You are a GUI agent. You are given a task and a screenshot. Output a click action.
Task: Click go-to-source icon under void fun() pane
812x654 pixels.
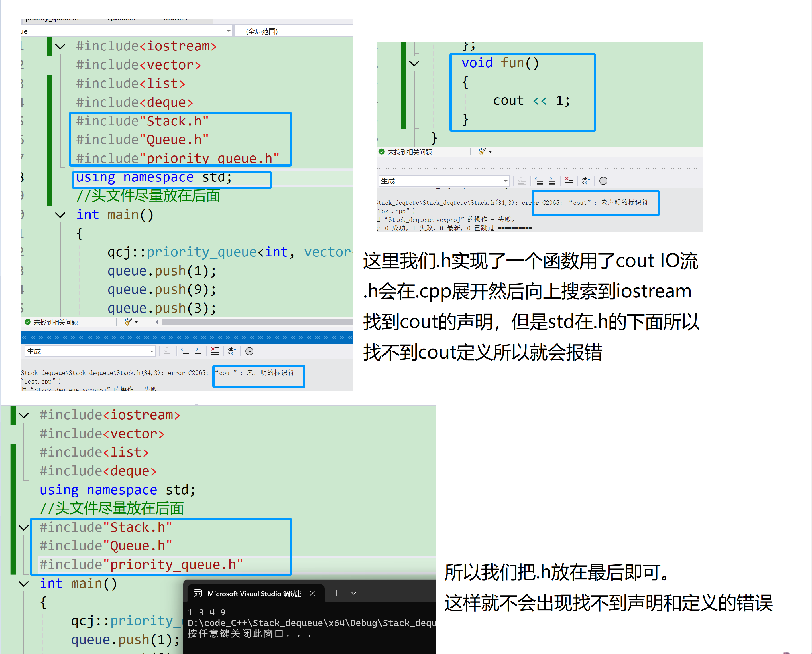tap(522, 181)
